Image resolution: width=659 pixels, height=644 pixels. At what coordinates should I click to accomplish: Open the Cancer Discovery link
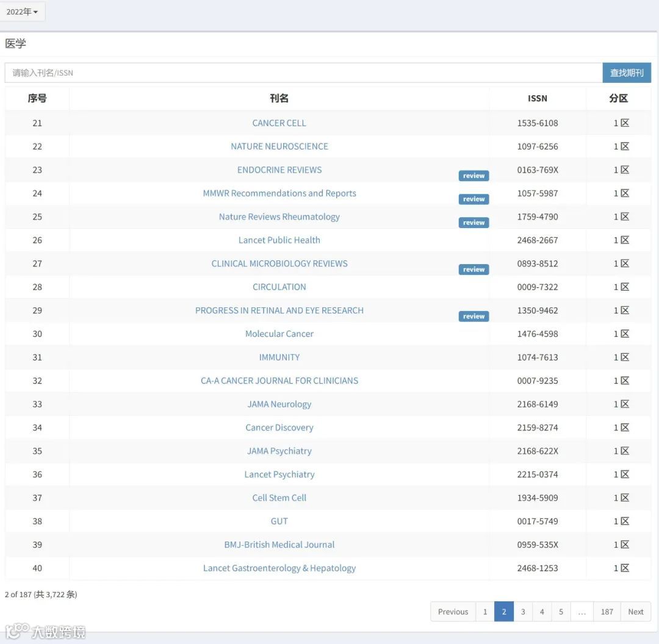(x=279, y=428)
